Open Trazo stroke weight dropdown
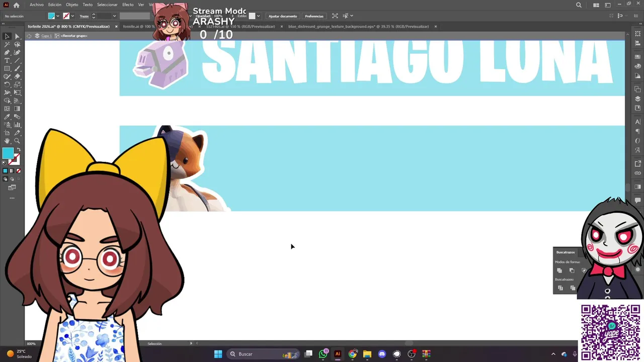Image resolution: width=644 pixels, height=362 pixels. point(114,16)
